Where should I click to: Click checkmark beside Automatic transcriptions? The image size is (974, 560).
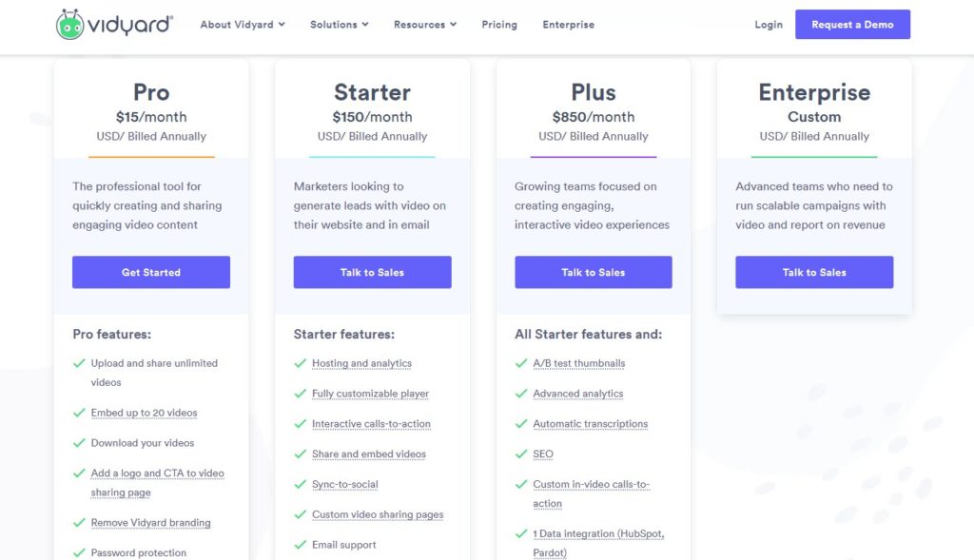(x=521, y=424)
